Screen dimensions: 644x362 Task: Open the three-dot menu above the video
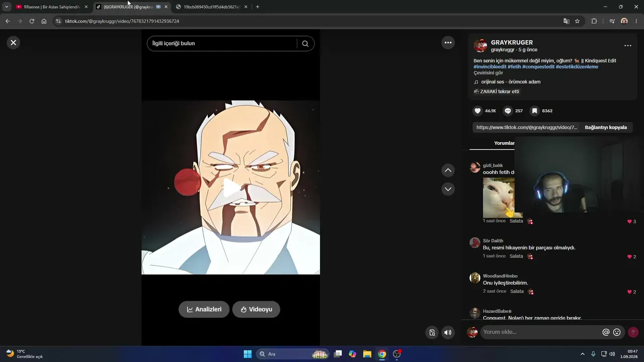[448, 43]
